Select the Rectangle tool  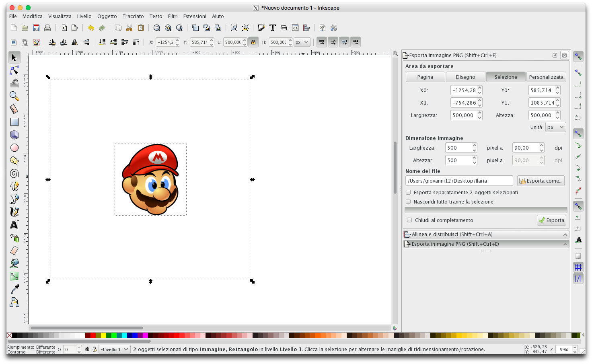pyautogui.click(x=14, y=122)
